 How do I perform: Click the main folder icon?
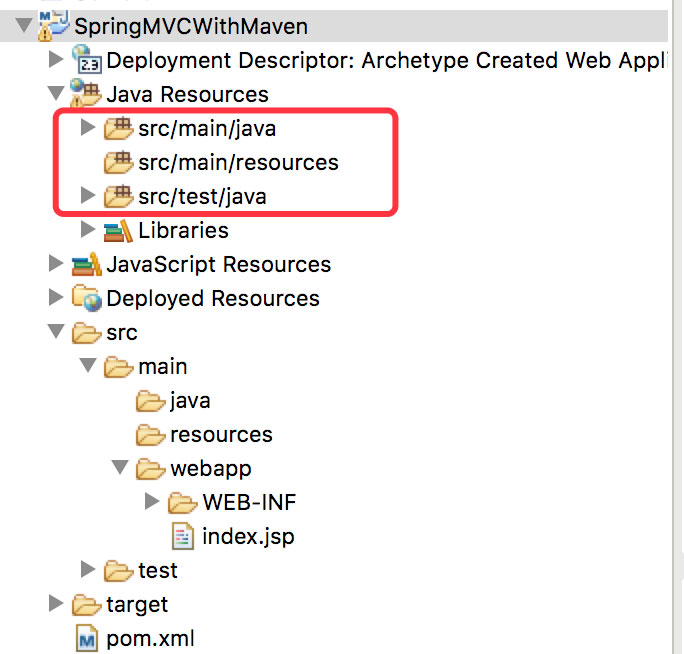(118, 367)
